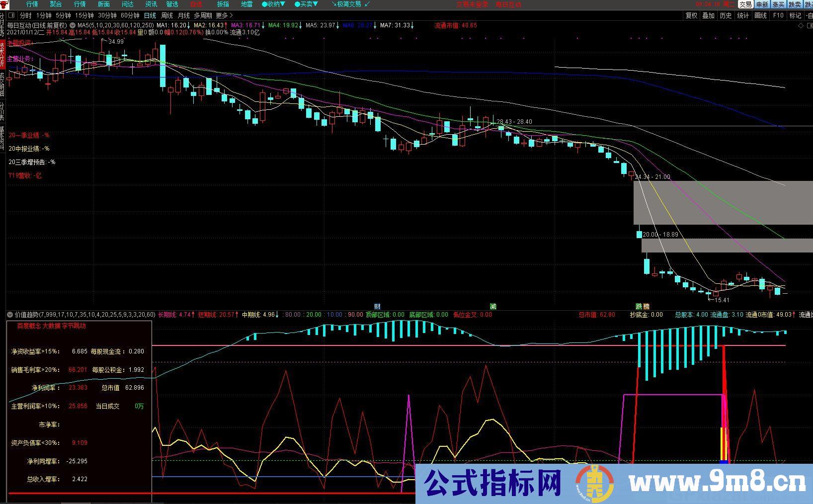This screenshot has width=813, height=504.
Task: Open the 分时走势 side tab
Action: point(2,25)
